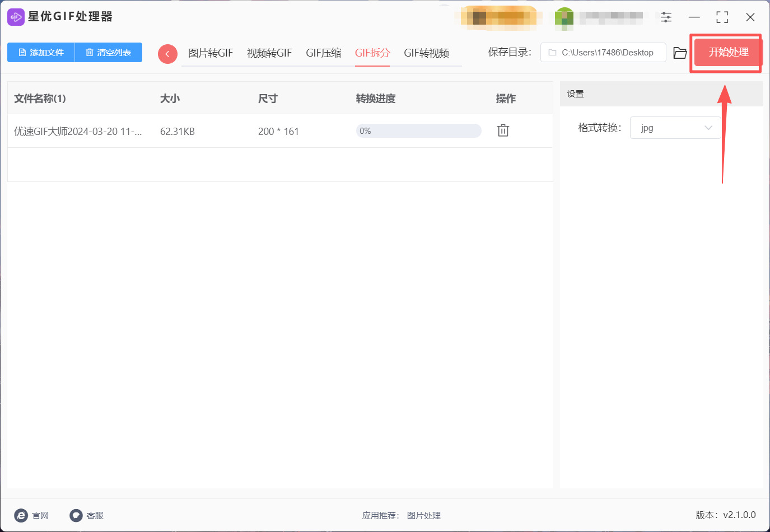The height and width of the screenshot is (532, 770).
Task: Click the GIF processor app logo
Action: click(16, 17)
